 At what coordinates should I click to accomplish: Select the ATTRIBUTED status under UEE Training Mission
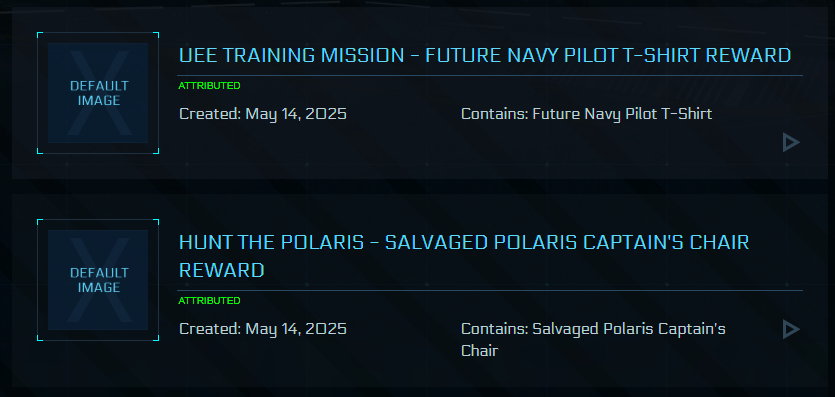pos(209,86)
